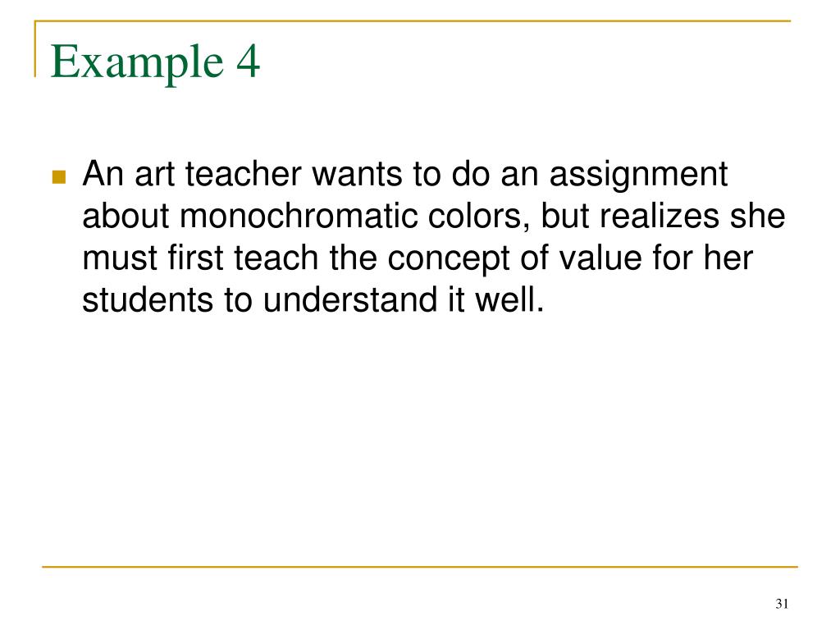Click the word 'understand' in the last line
Image resolution: width=840 pixels, height=630 pixels.
(350, 299)
